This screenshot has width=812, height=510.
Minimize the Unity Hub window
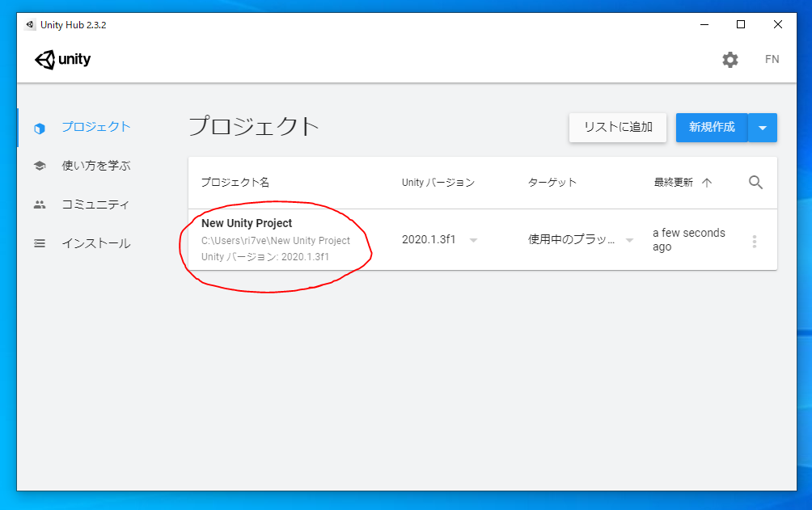pos(704,24)
